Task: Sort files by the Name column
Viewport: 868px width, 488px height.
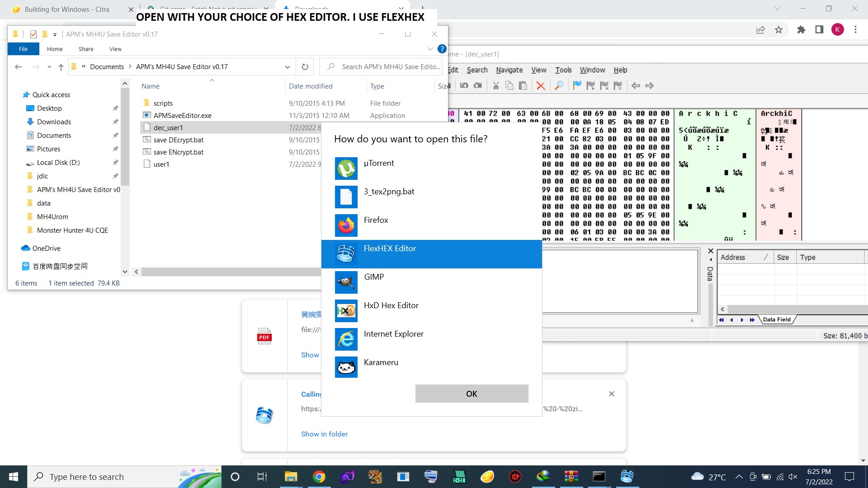Action: click(x=150, y=86)
